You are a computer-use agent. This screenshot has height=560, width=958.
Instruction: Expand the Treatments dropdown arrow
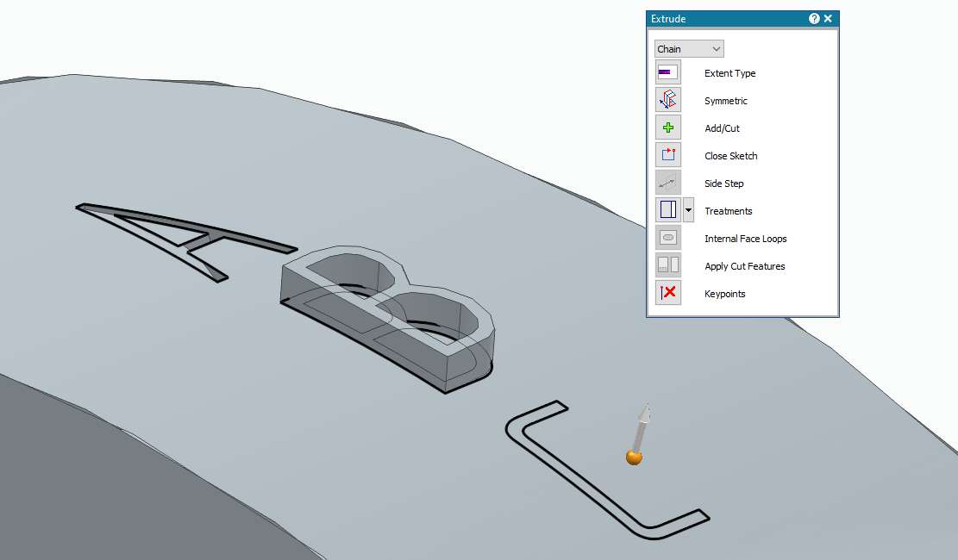[x=689, y=210]
